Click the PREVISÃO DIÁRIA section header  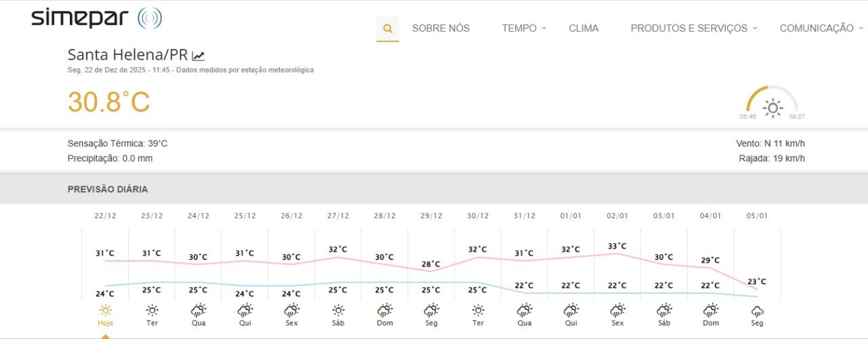(107, 189)
